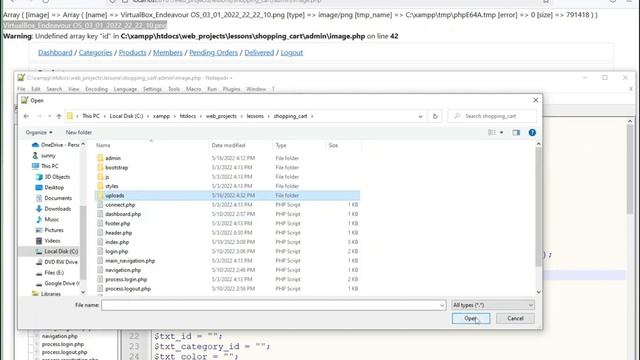This screenshot has width=640, height=360.
Task: Select the uploads folder
Action: click(227, 196)
